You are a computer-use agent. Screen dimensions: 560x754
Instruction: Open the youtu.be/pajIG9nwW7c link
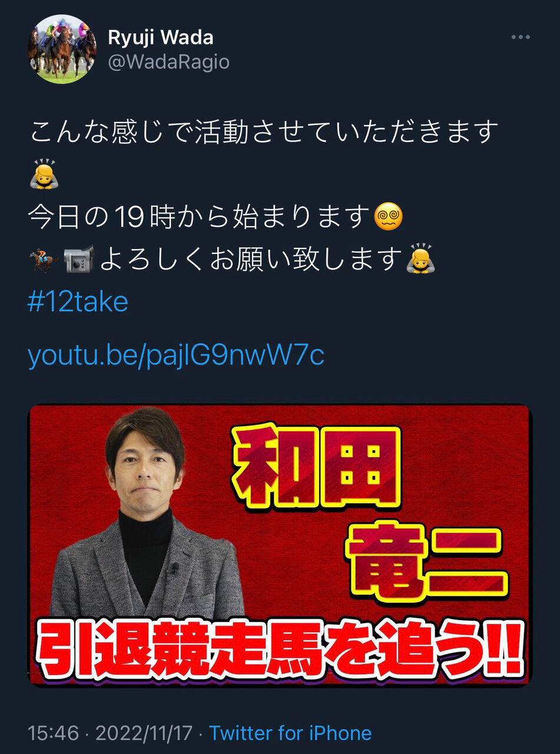pyautogui.click(x=176, y=356)
